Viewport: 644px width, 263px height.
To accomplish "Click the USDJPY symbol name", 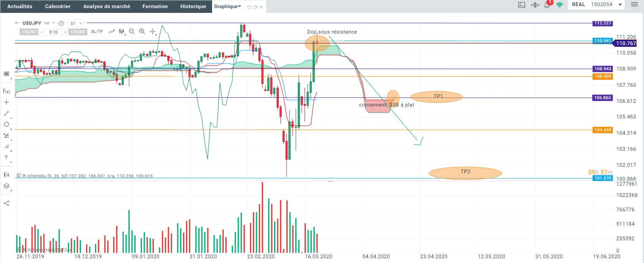I will (x=32, y=23).
